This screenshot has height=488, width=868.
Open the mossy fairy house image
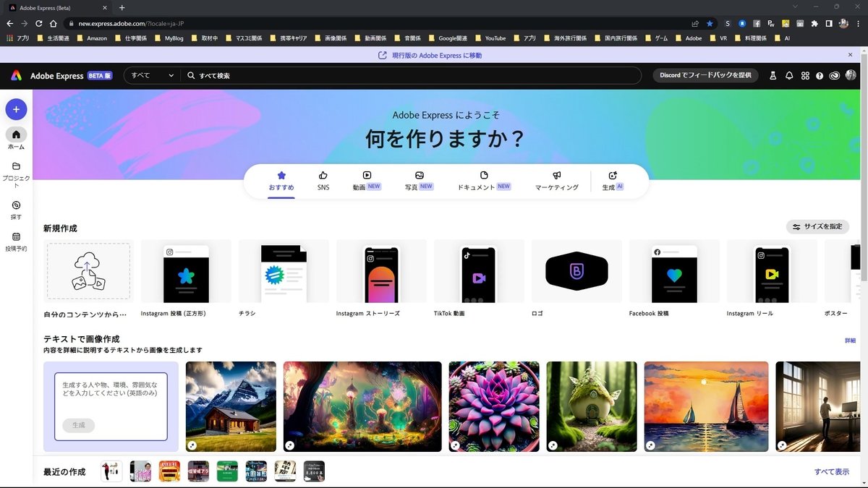[x=592, y=406]
